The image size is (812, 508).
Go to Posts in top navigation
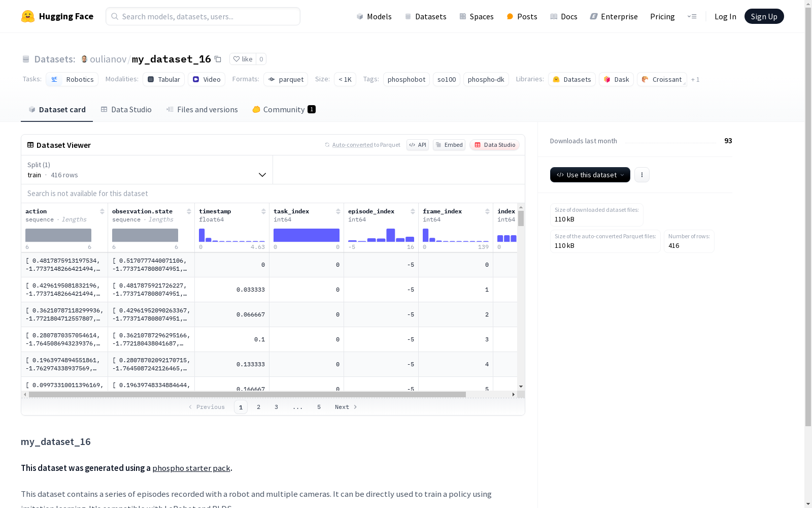(x=522, y=16)
